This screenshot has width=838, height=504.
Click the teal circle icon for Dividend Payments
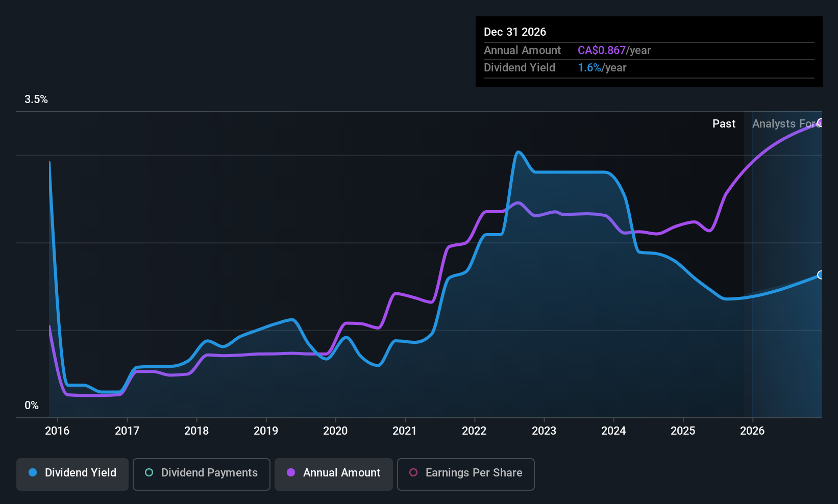[149, 473]
